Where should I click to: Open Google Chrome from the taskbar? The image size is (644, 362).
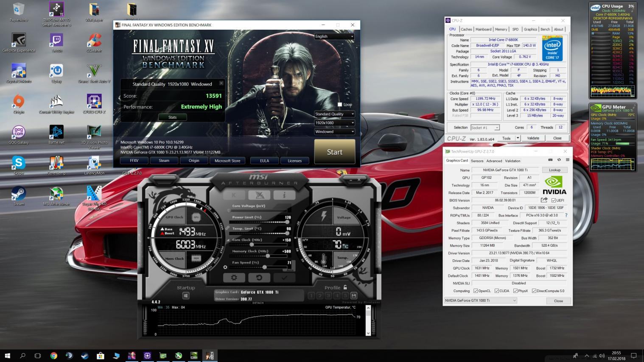[x=53, y=356]
